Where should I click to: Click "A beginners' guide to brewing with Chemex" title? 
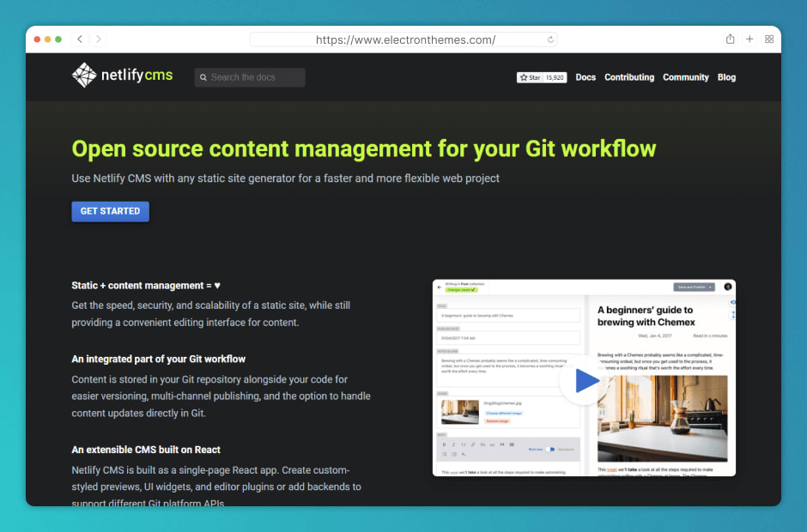pos(646,316)
